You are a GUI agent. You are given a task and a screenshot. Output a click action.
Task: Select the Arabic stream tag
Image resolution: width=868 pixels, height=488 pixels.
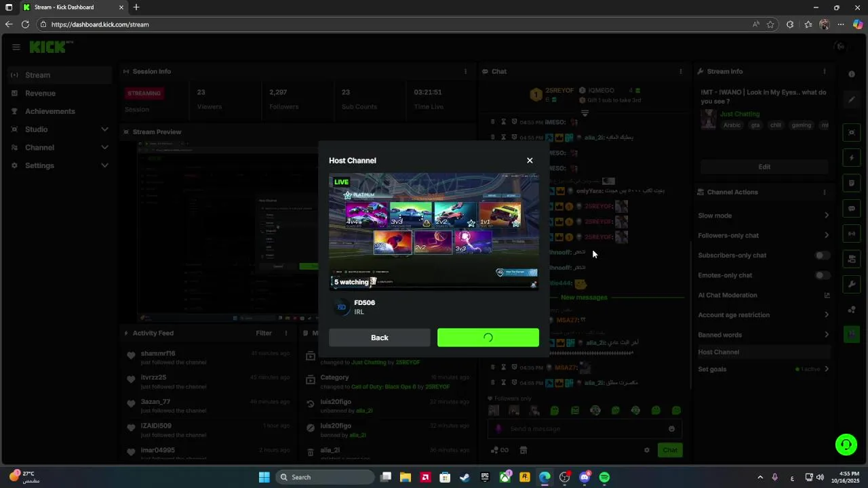732,125
